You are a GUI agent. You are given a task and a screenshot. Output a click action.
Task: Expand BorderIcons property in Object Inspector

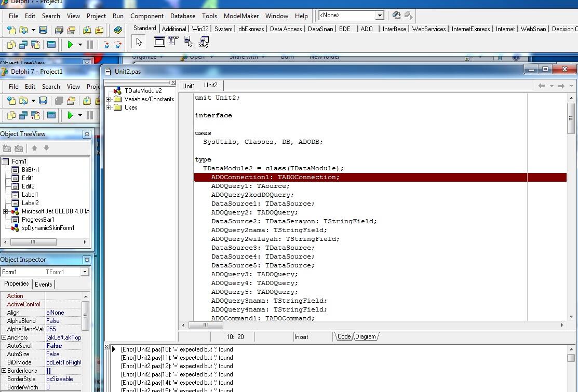(4, 370)
